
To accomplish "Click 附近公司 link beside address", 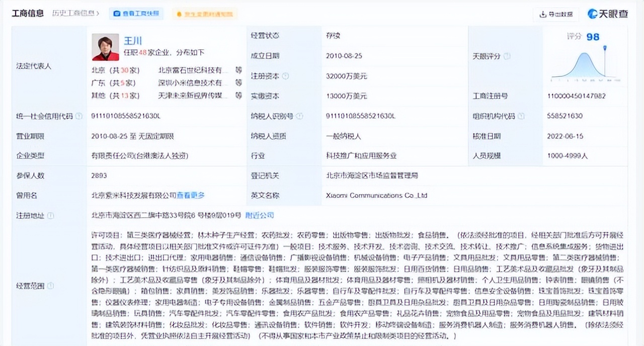I will click(260, 215).
